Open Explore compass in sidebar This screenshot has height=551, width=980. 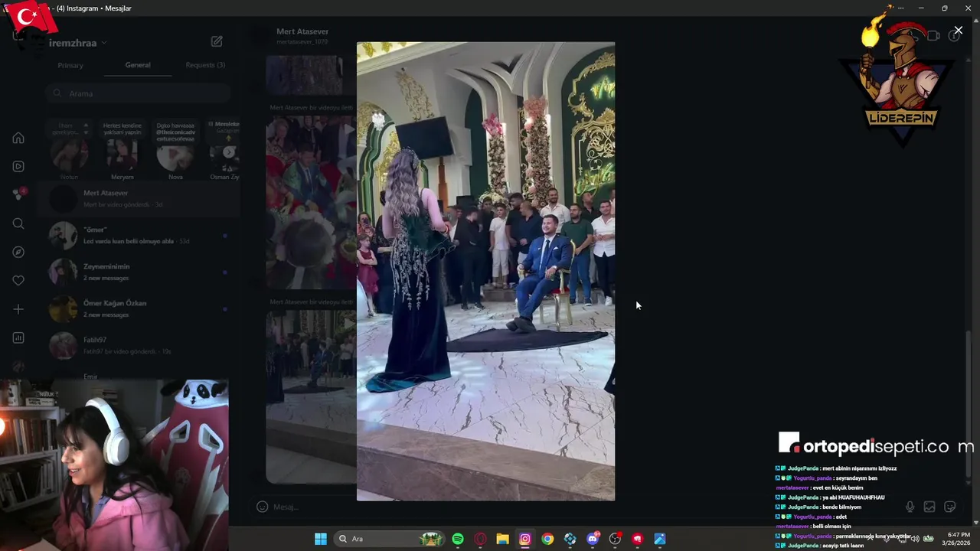pyautogui.click(x=18, y=252)
